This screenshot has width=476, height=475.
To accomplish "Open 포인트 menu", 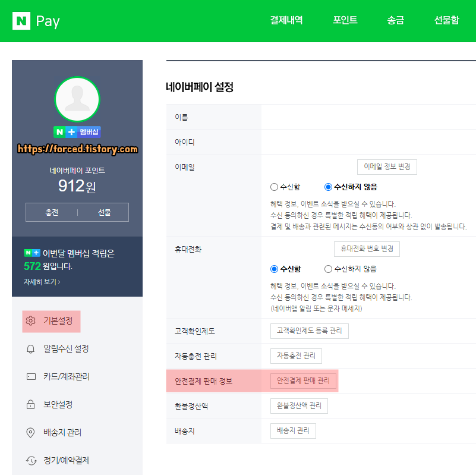I will 345,20.
